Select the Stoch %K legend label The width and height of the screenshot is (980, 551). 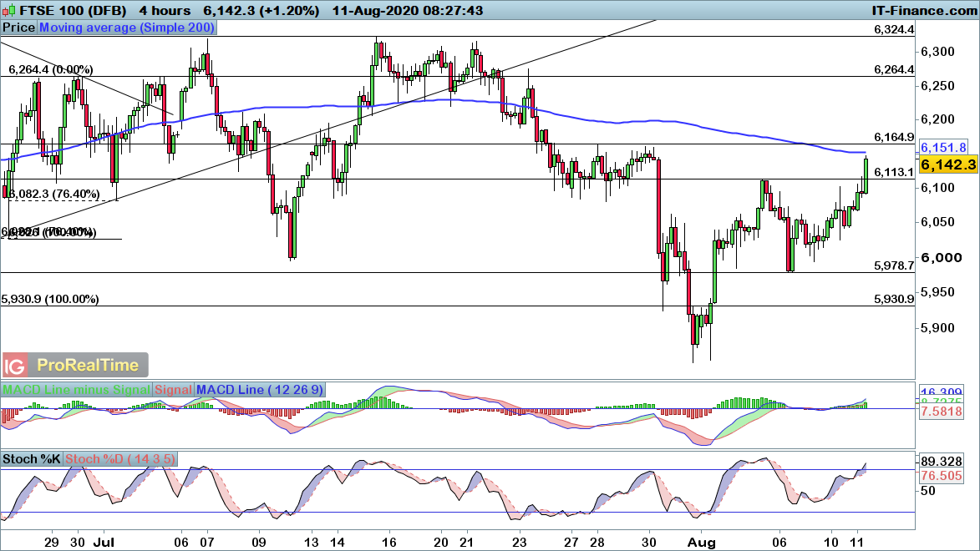pyautogui.click(x=32, y=458)
